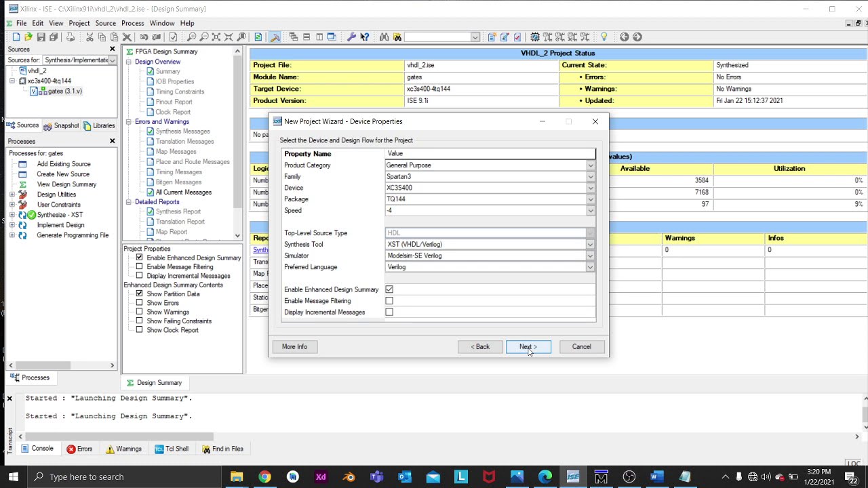The height and width of the screenshot is (488, 868).
Task: Click the left arrow back toolbar icon
Action: click(624, 37)
